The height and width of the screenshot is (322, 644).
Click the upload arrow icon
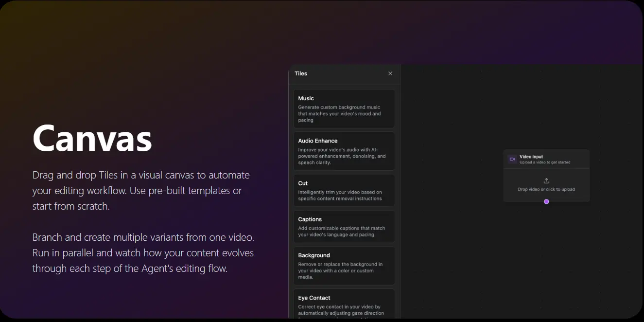tap(546, 180)
